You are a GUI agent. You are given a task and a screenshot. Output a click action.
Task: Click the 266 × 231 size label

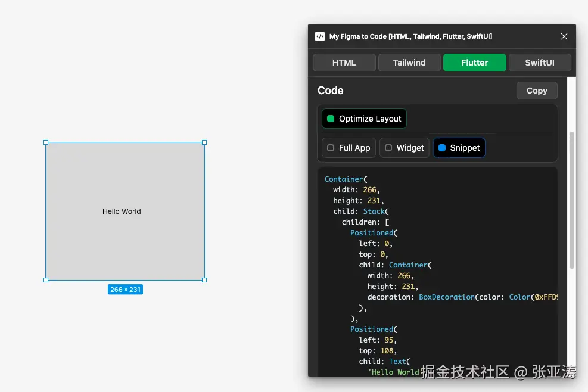(x=125, y=290)
